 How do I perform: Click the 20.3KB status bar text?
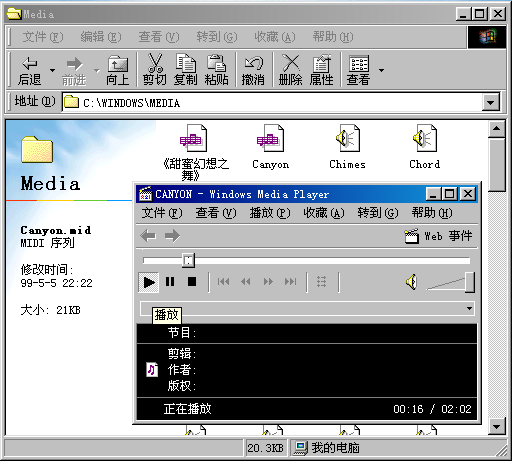[266, 448]
